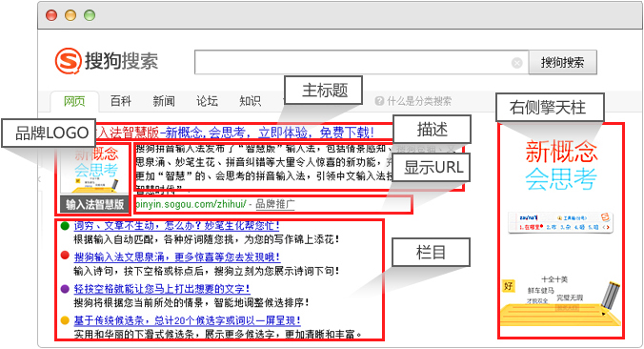Click the question mark icon beside 什么是分类搜索

pos(379,101)
